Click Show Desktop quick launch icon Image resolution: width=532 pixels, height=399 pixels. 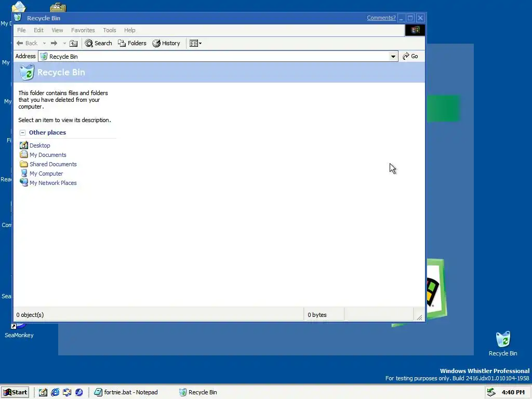pyautogui.click(x=43, y=392)
